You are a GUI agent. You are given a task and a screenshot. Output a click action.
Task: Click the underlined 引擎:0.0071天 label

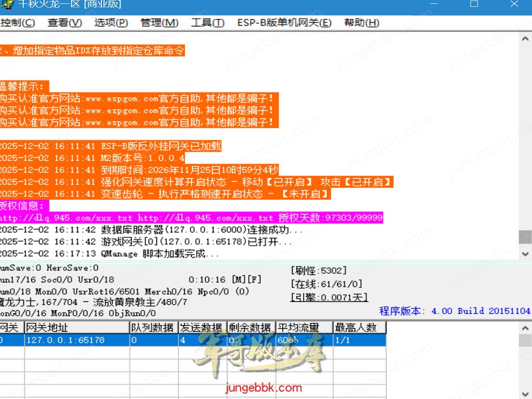(329, 298)
